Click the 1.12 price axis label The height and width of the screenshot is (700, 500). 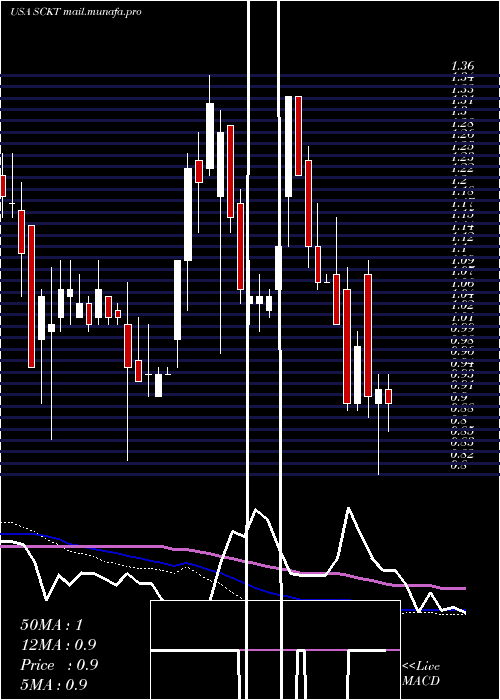pyautogui.click(x=462, y=238)
